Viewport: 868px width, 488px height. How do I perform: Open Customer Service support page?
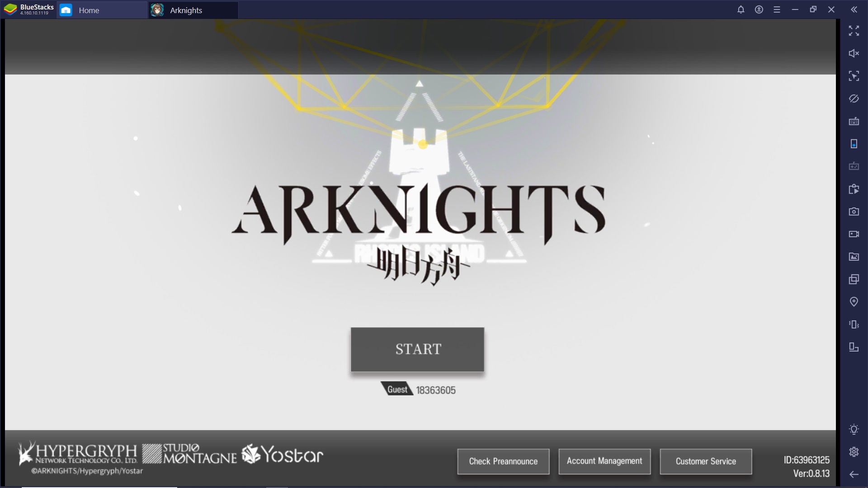(x=706, y=460)
